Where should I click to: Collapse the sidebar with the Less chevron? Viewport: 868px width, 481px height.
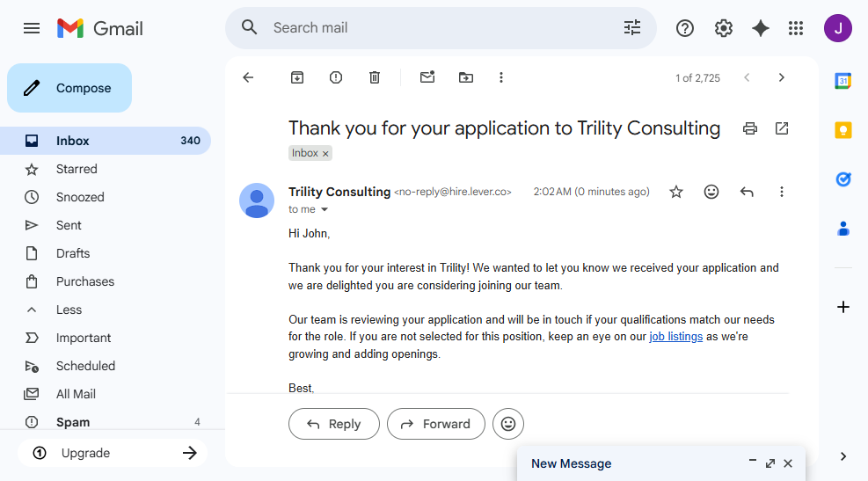pos(32,310)
